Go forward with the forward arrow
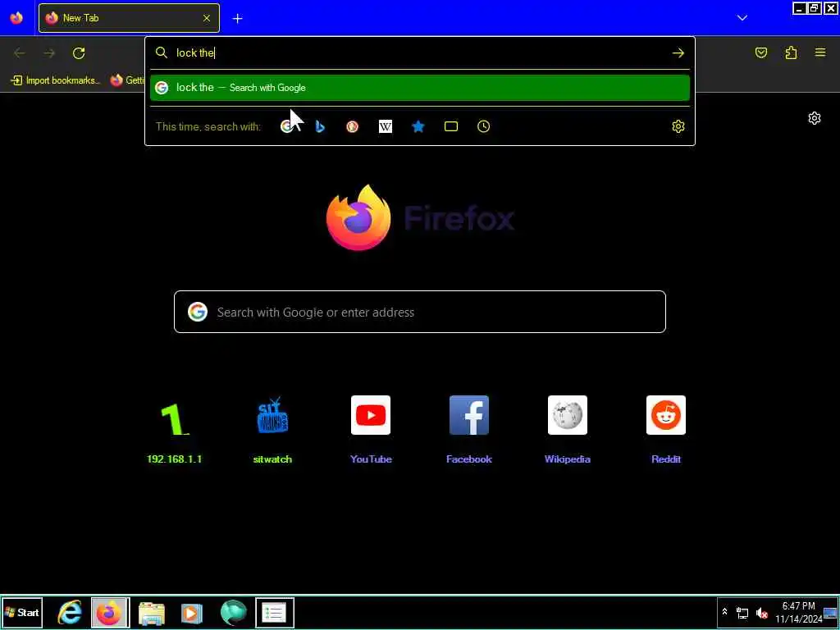The height and width of the screenshot is (630, 840). point(49,52)
